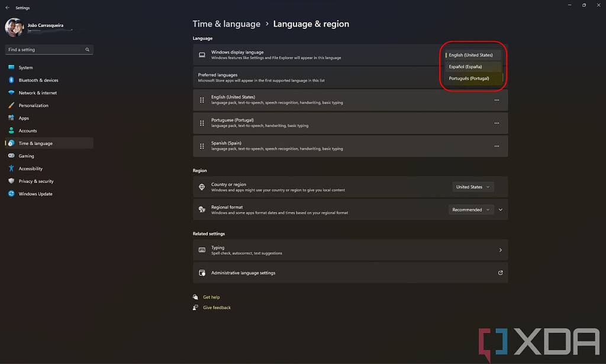The image size is (606, 364).
Task: Select the English (United States) language row
Action: tap(350, 100)
